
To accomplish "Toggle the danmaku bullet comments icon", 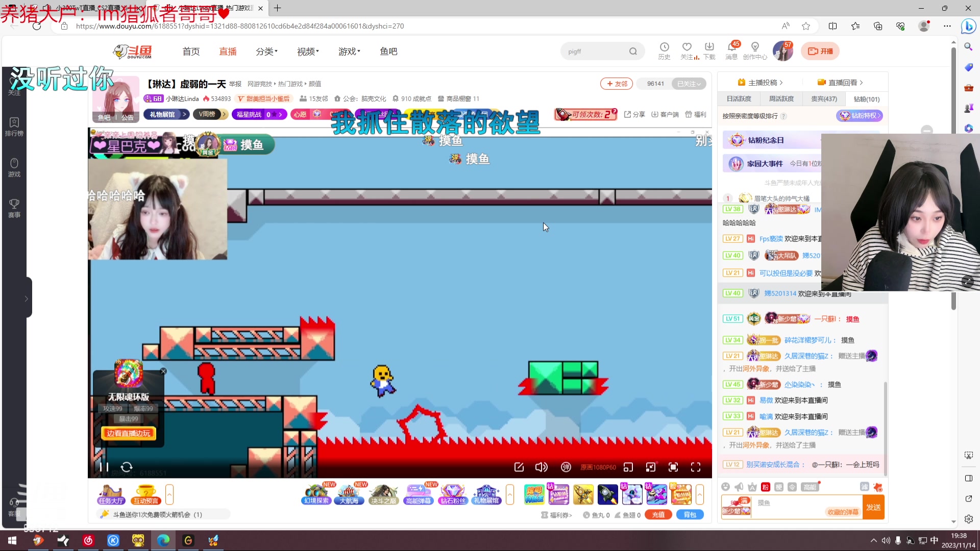I will click(566, 467).
